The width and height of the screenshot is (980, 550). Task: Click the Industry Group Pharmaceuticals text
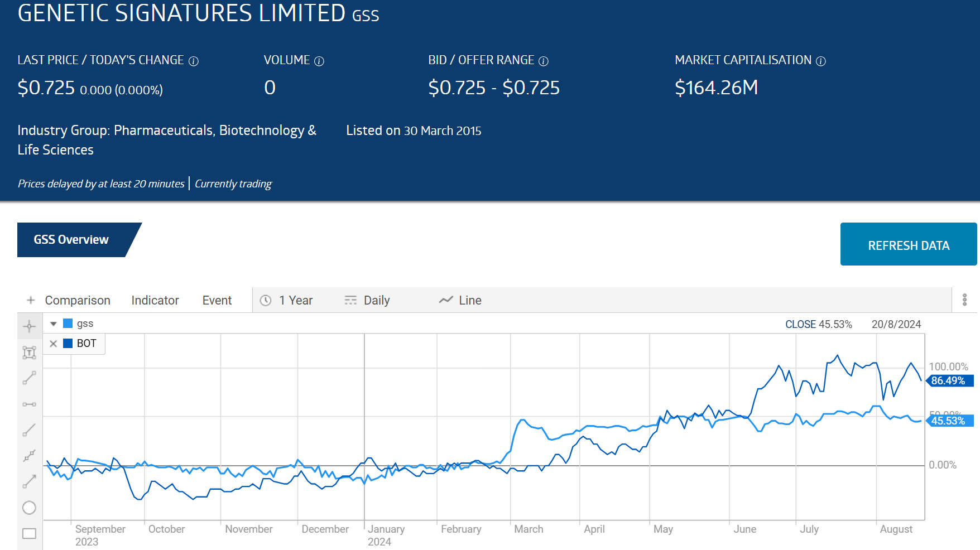coord(167,140)
